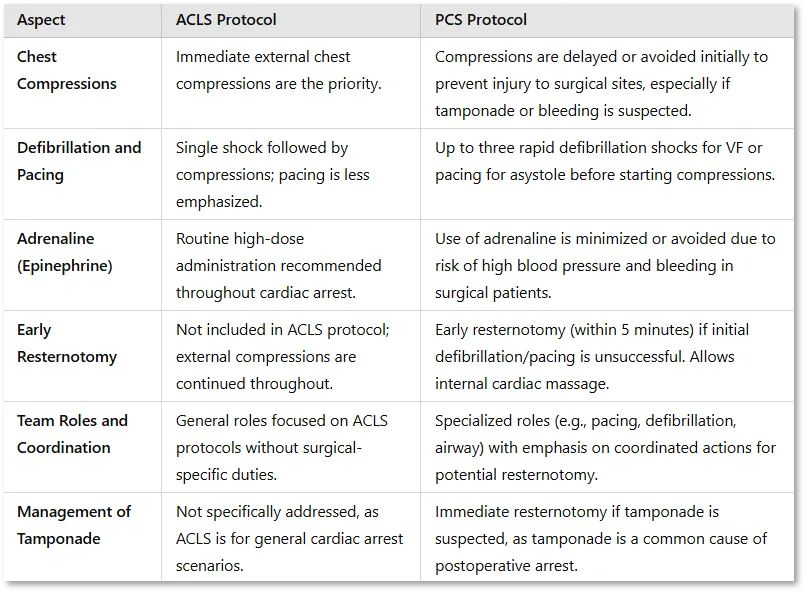Click the Management of Tamponade row label
Screen dimensions: 805x592
tap(74, 525)
